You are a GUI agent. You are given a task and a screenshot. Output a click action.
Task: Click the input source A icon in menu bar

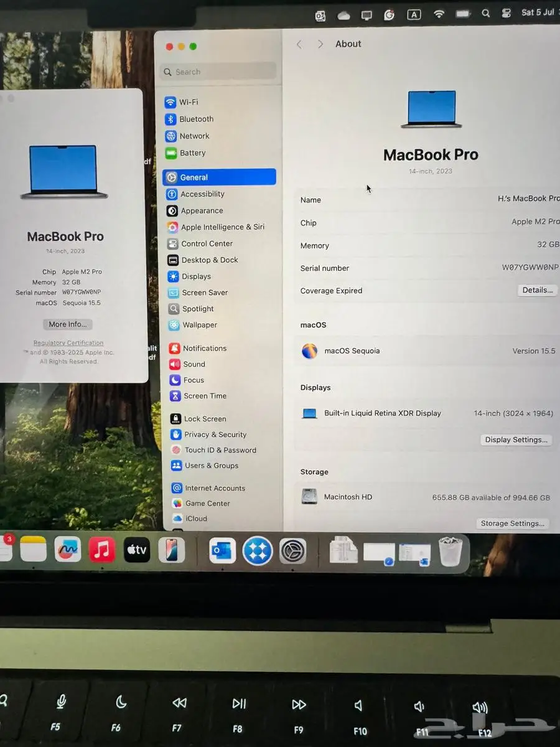pos(414,14)
